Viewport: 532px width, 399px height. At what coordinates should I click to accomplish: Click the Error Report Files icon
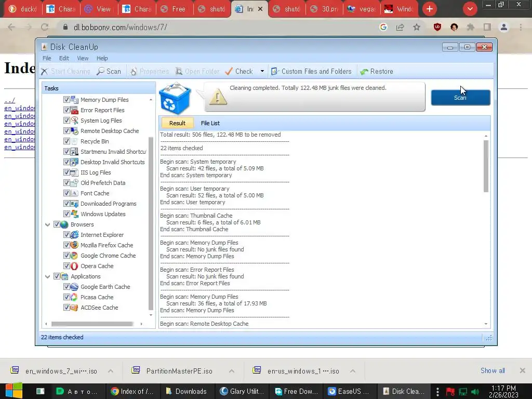point(74,110)
